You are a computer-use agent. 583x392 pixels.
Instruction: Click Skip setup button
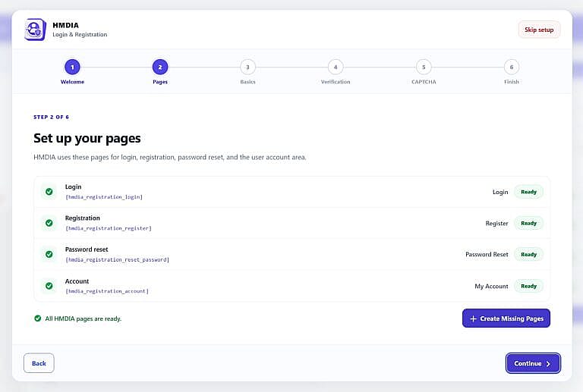coord(539,30)
